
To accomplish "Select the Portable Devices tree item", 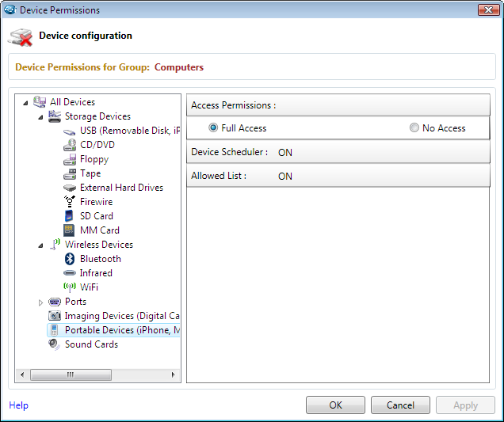I will pos(113,330).
